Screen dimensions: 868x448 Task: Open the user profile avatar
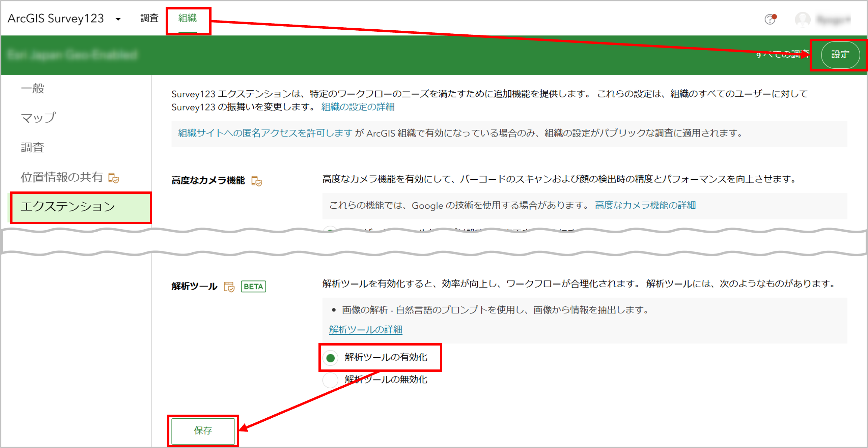pos(802,19)
